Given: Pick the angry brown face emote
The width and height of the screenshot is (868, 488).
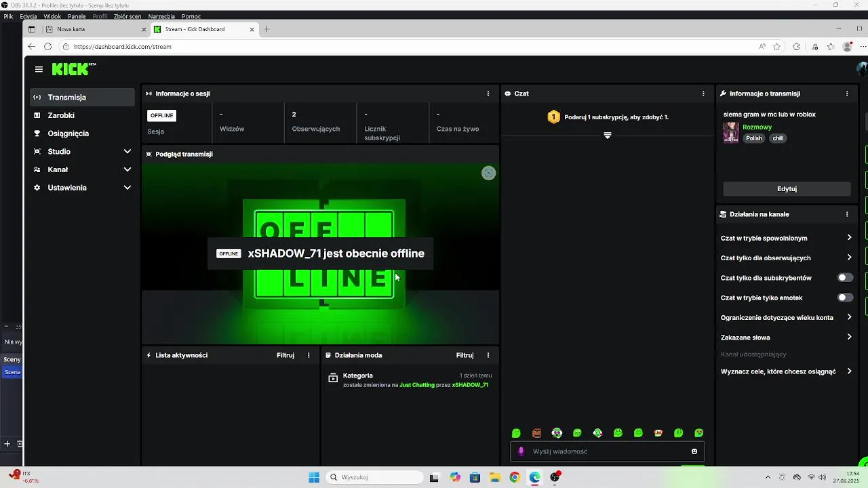Looking at the screenshot, I should (x=536, y=433).
